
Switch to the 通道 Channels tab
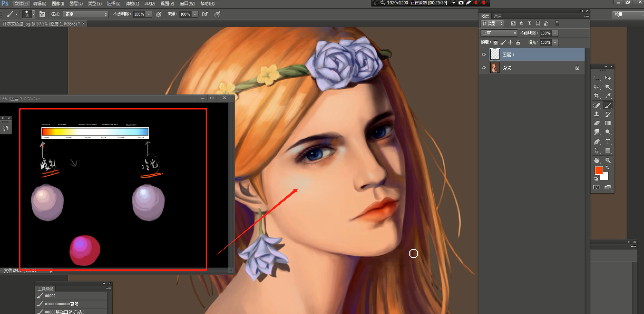pyautogui.click(x=497, y=16)
